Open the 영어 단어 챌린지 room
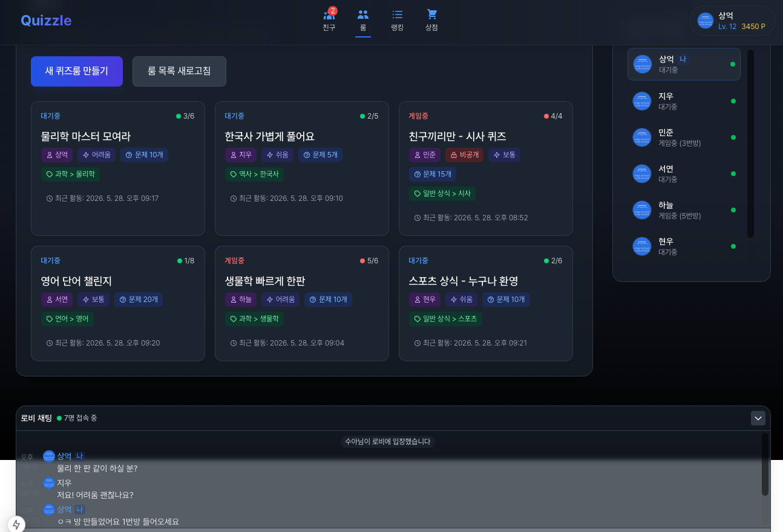Viewport: 783px width, 532px height. coord(118,303)
